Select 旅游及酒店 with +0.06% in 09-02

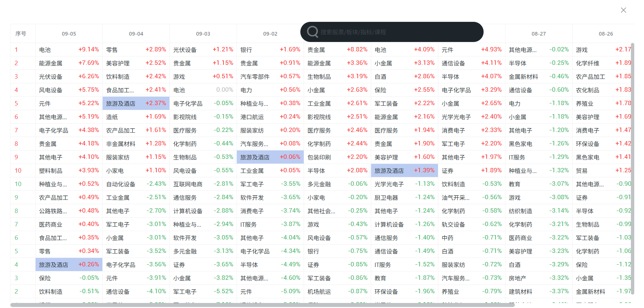(x=255, y=157)
